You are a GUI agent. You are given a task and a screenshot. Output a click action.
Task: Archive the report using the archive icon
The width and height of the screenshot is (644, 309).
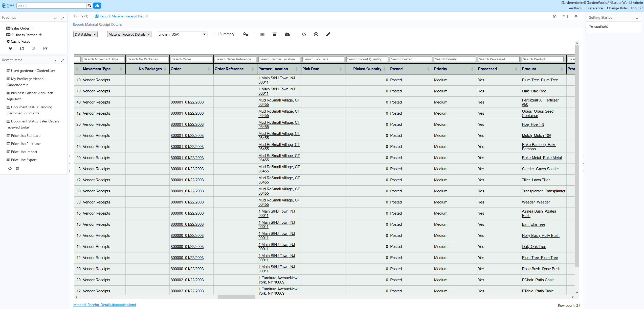(275, 34)
